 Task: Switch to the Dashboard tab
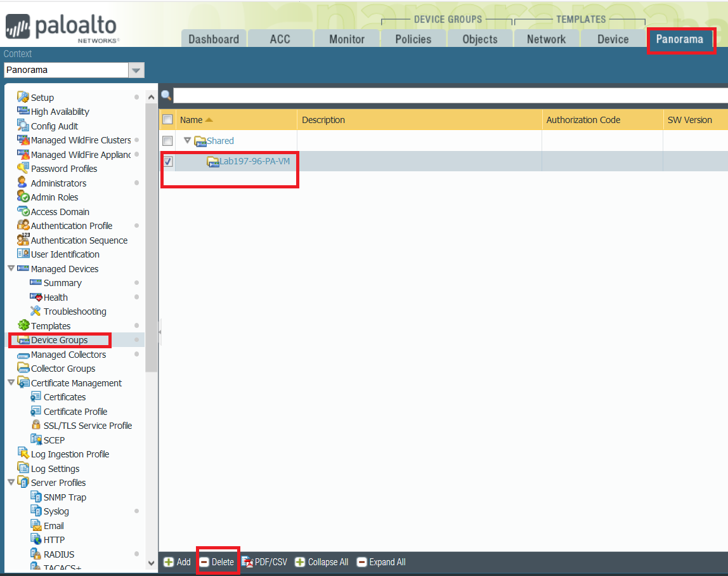click(x=214, y=39)
